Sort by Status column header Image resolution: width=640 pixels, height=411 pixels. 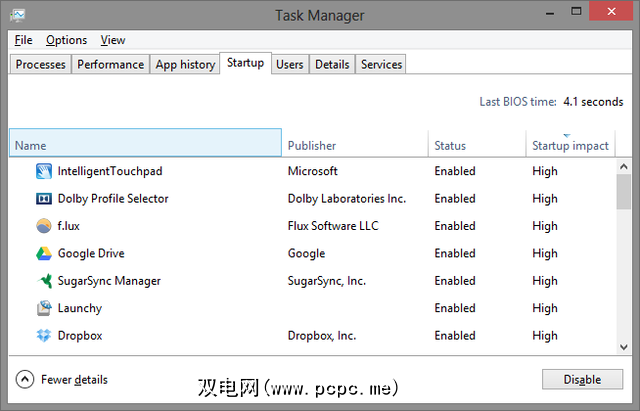point(475,146)
